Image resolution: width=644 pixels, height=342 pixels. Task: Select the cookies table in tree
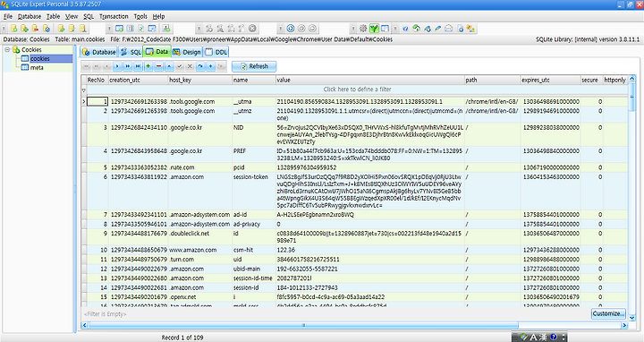click(40, 59)
